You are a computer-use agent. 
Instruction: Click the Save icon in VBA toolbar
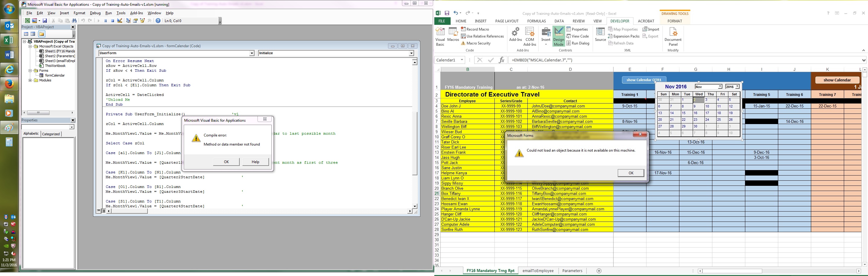(44, 21)
